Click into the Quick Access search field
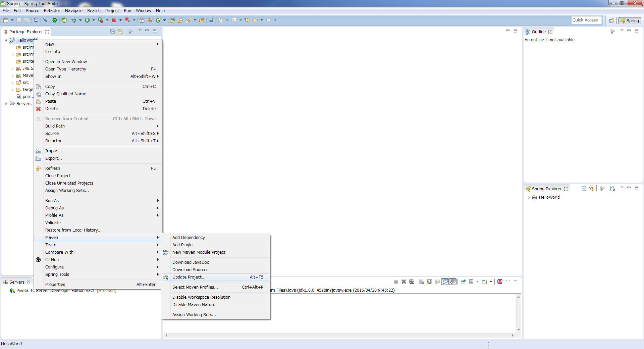This screenshot has height=349, width=644. pos(586,20)
